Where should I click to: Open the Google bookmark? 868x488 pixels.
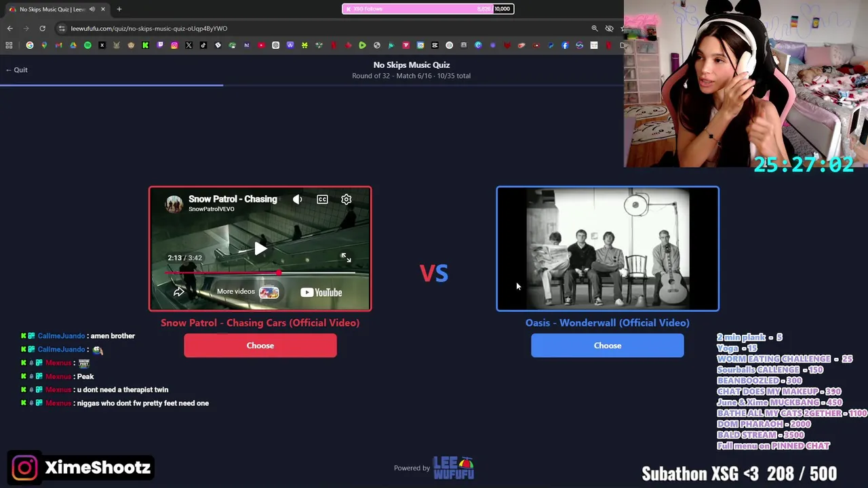point(30,45)
